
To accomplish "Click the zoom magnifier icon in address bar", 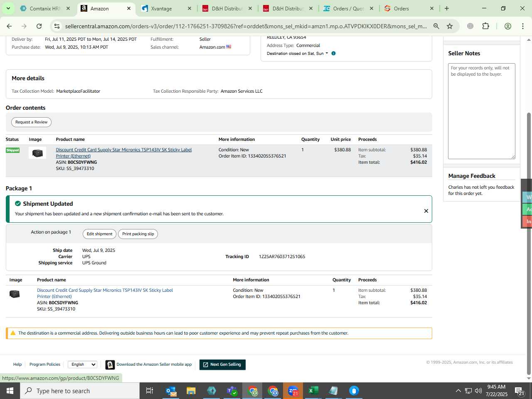I will [x=436, y=26].
